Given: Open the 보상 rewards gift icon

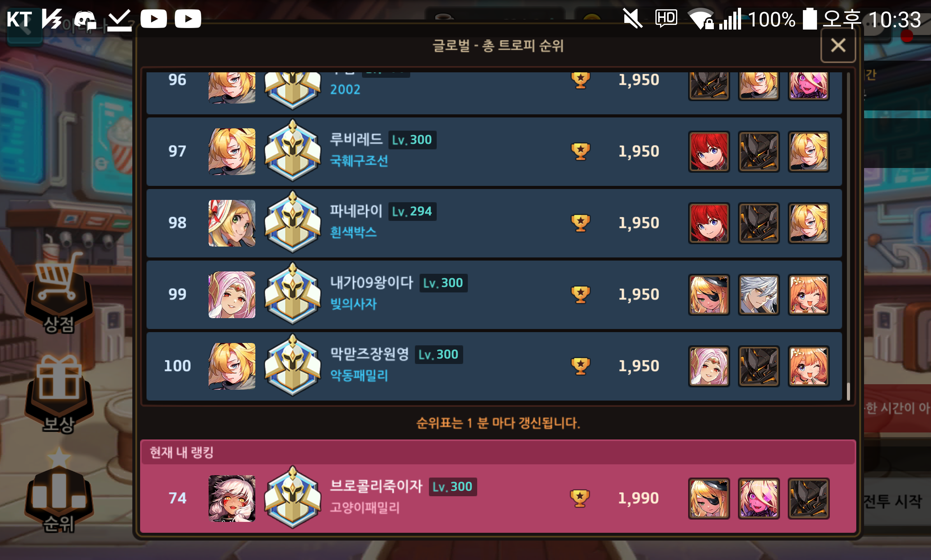Looking at the screenshot, I should tap(59, 393).
